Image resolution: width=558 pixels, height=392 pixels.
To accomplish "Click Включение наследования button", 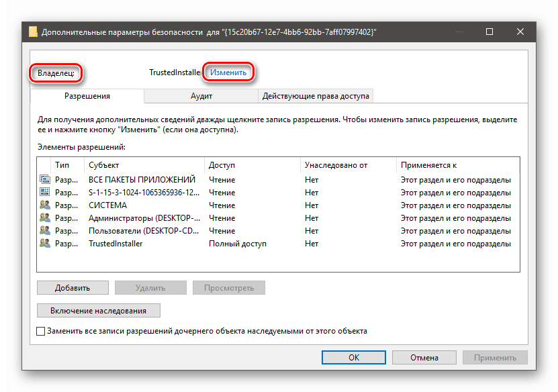I will (99, 311).
